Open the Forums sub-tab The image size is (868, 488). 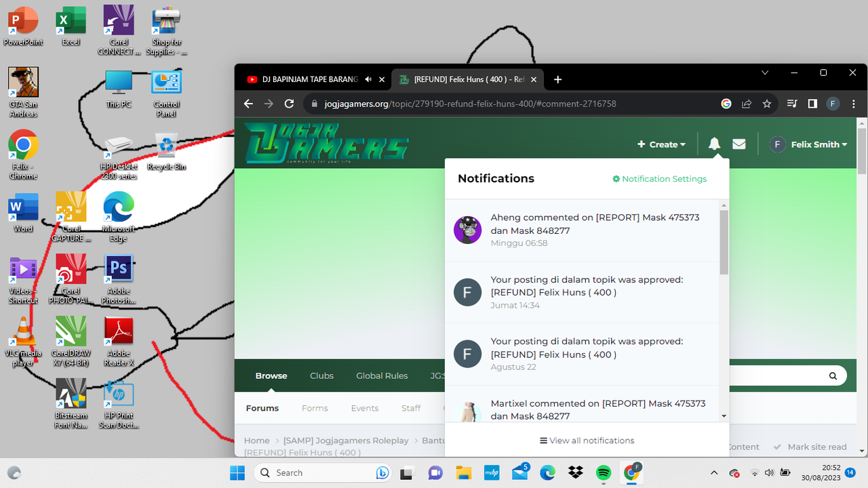click(x=262, y=408)
